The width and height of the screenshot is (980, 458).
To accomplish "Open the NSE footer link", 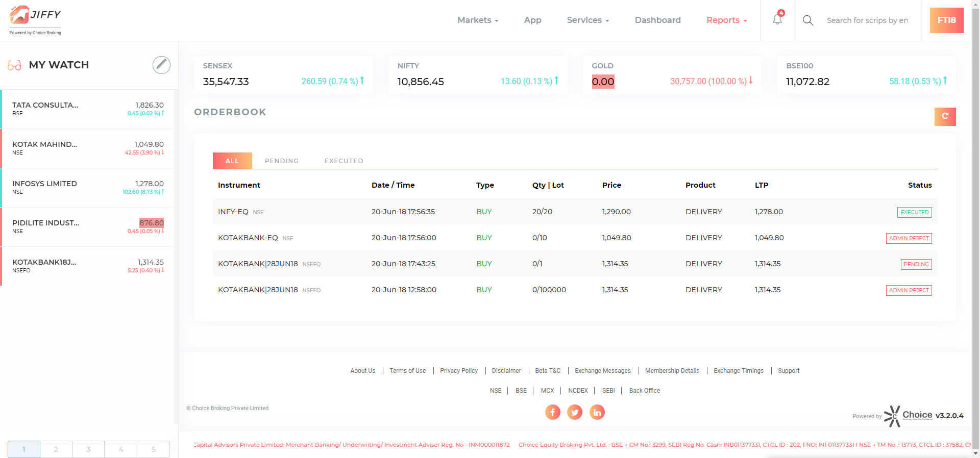I will tap(496, 391).
